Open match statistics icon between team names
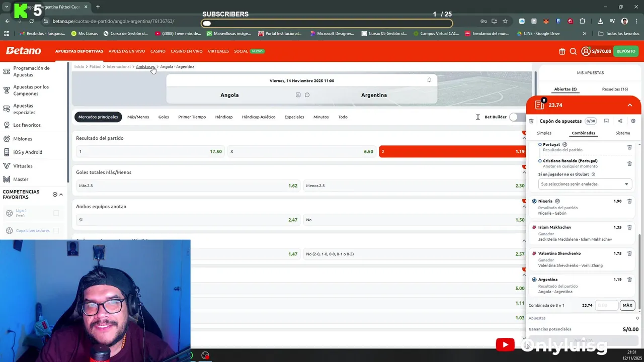 click(298, 95)
